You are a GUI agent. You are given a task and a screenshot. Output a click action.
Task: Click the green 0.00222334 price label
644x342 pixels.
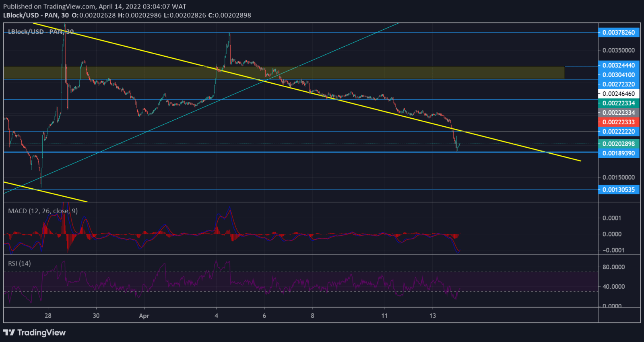pyautogui.click(x=619, y=103)
